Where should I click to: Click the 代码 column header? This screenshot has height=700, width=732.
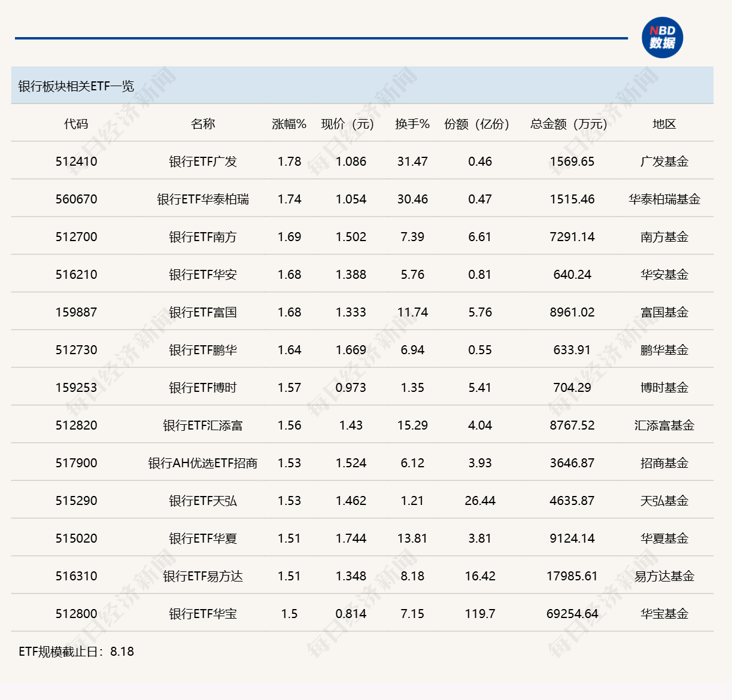click(76, 124)
